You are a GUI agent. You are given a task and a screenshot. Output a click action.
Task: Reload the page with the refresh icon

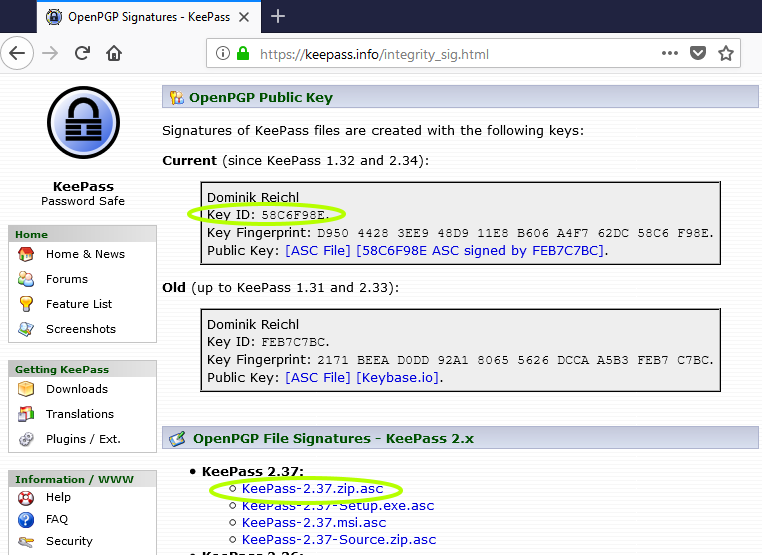click(x=83, y=53)
